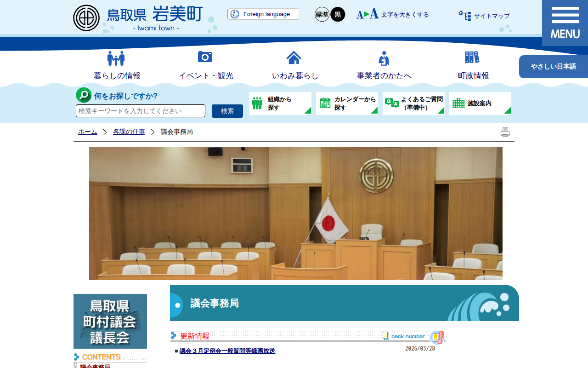Click the Iwami town emblem logo
Image resolution: width=588 pixels, height=368 pixels.
86,18
